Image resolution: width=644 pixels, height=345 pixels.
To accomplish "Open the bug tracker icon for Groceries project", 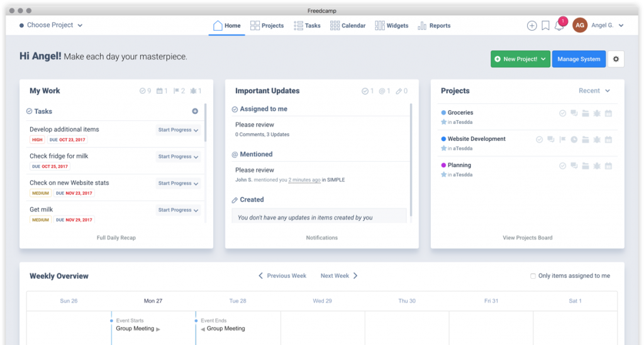I will tap(597, 113).
